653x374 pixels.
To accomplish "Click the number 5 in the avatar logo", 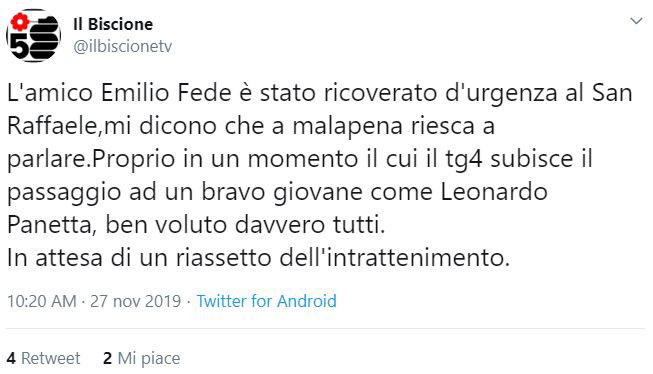I will tap(20, 46).
